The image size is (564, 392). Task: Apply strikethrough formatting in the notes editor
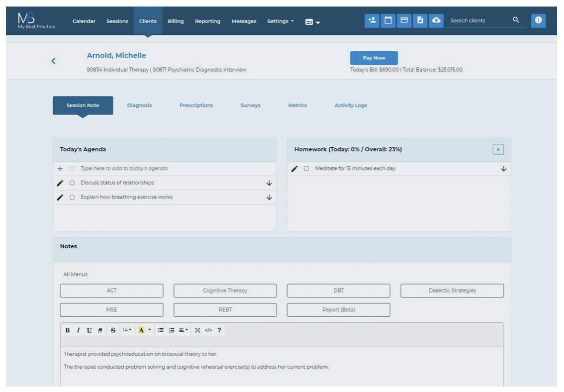[113, 330]
